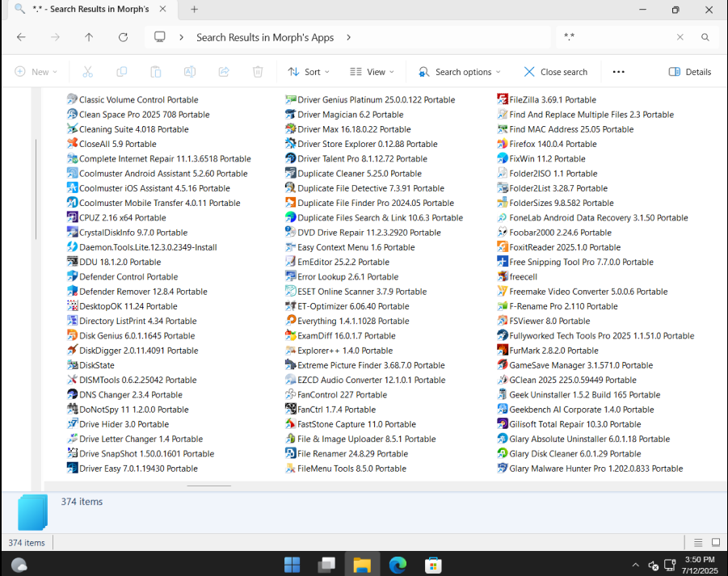Show hidden system tray icons
Viewport: 728px width, 576px height.
(635, 565)
